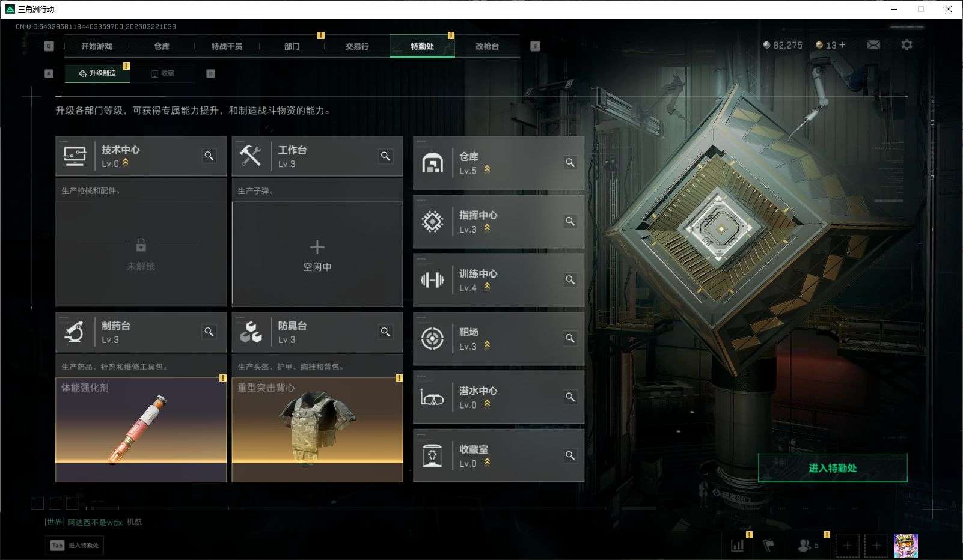Viewport: 963px width, 560px height.
Task: Click the 进入特勤处 green button
Action: tap(833, 468)
